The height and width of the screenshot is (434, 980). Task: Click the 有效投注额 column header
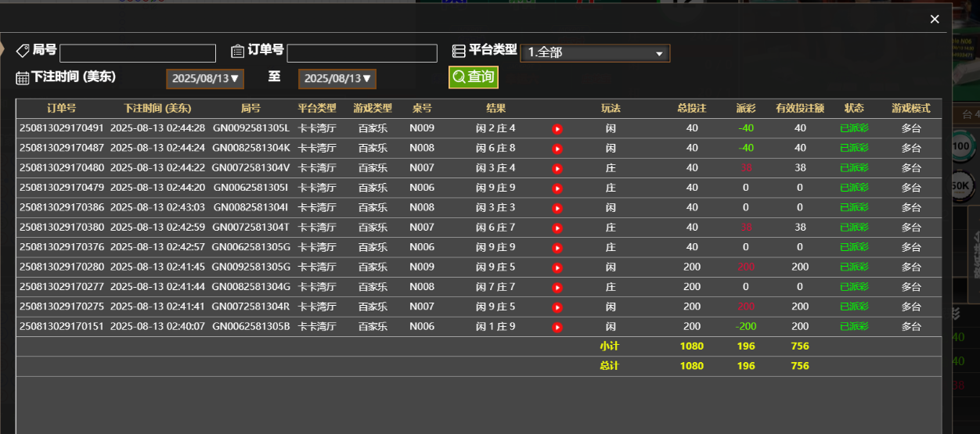click(800, 109)
